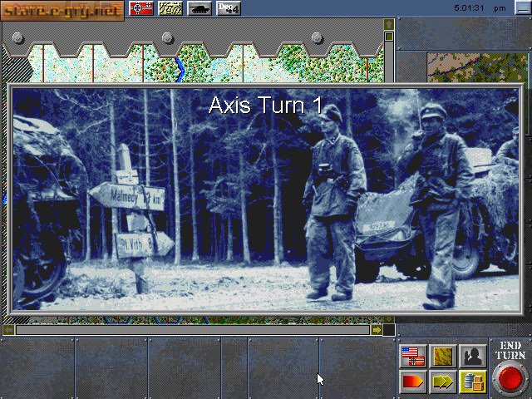Click the horizontal map scrollbar track
The height and width of the screenshot is (399, 532).
click(193, 330)
